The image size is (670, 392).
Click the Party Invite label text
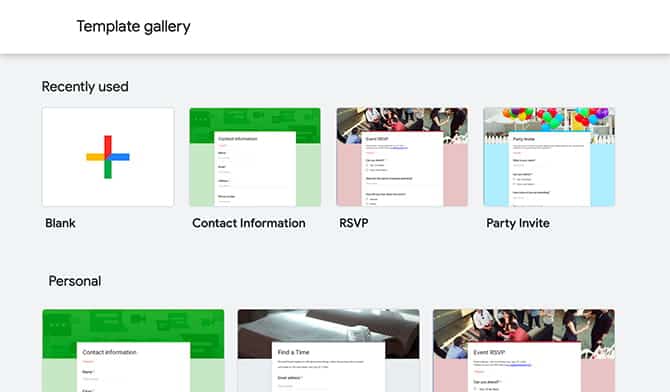(518, 224)
